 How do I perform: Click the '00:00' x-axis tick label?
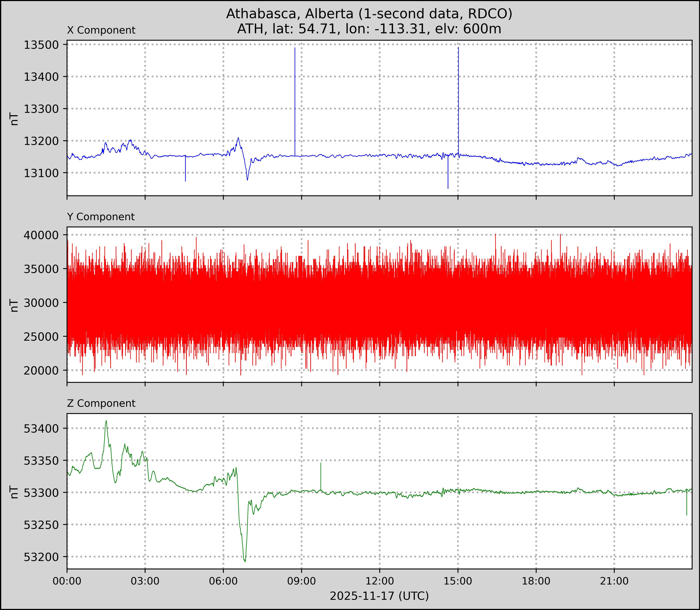[x=67, y=581]
